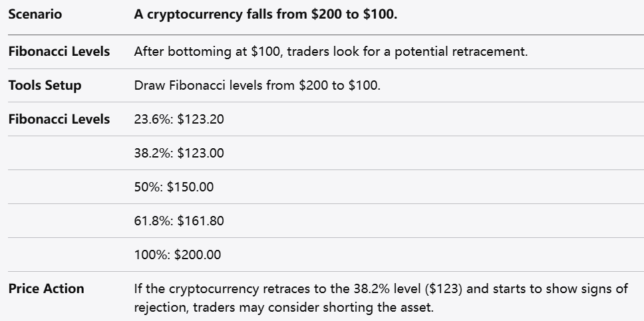The height and width of the screenshot is (321, 644).
Task: Click the "Scenario" header label
Action: [x=35, y=14]
